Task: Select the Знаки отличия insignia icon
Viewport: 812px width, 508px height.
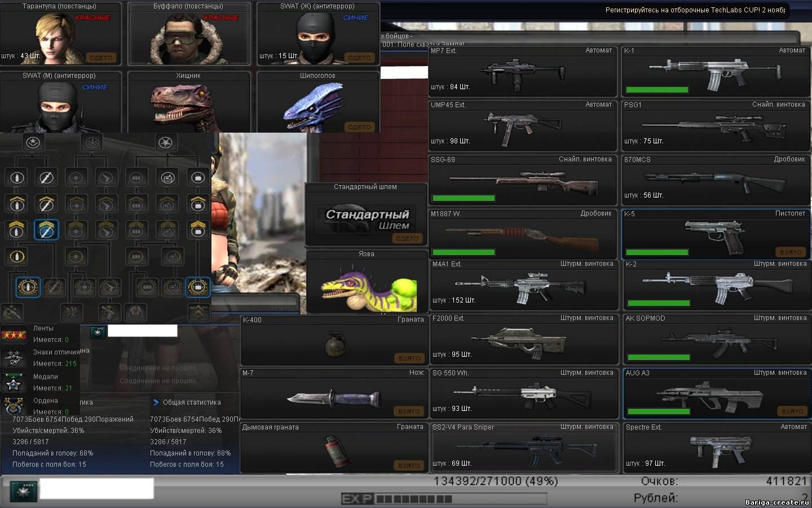Action: pyautogui.click(x=14, y=358)
